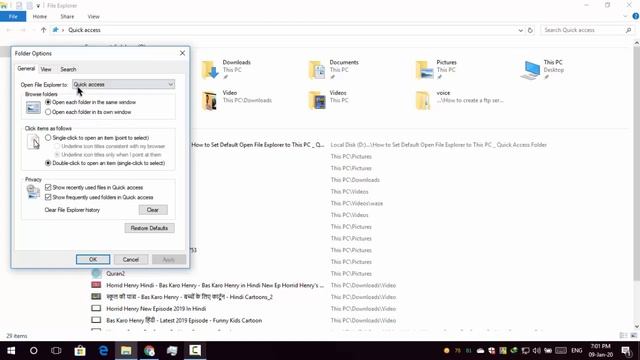
Task: Click the volume speaker tray icon
Action: tap(537, 351)
